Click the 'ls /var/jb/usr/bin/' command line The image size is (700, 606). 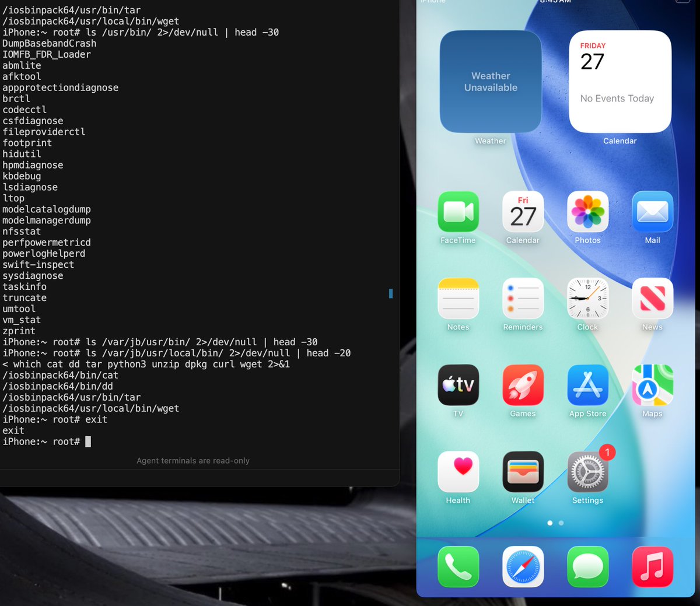[160, 342]
